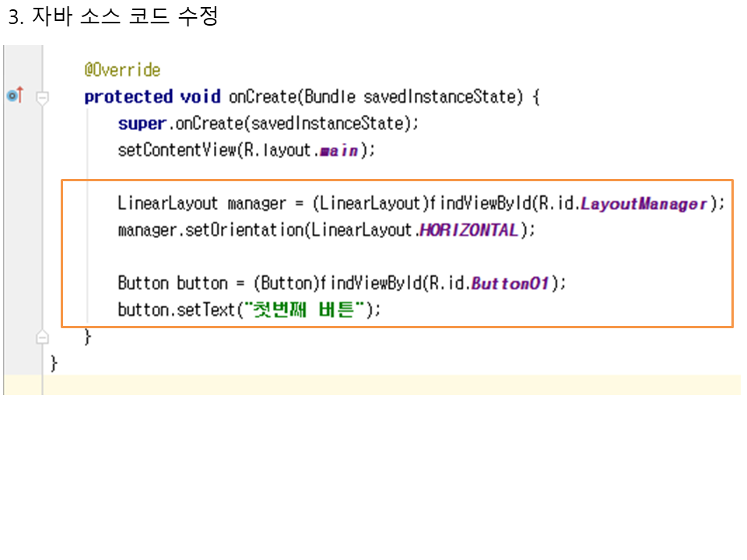This screenshot has width=747, height=560.
Task: Place cursor on the onCreate method name
Action: [x=263, y=97]
